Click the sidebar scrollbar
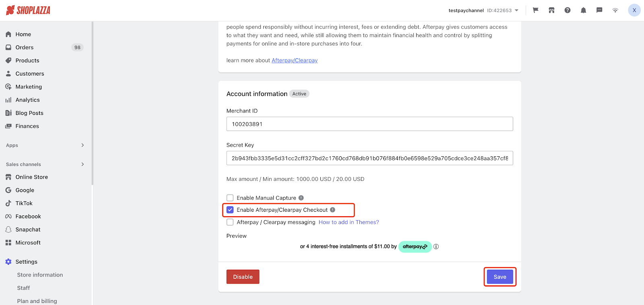644x305 pixels. coord(92,104)
